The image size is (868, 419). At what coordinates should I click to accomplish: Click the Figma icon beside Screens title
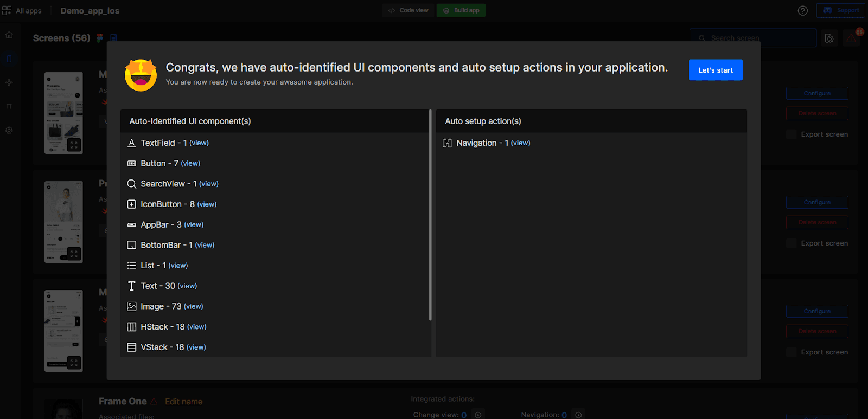[100, 38]
